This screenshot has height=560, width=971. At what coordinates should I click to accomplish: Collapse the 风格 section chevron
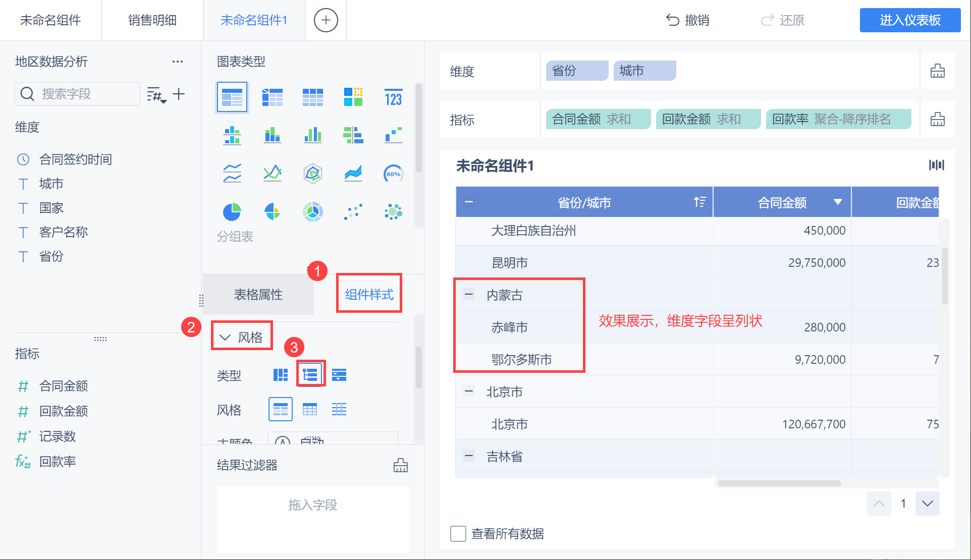(225, 337)
